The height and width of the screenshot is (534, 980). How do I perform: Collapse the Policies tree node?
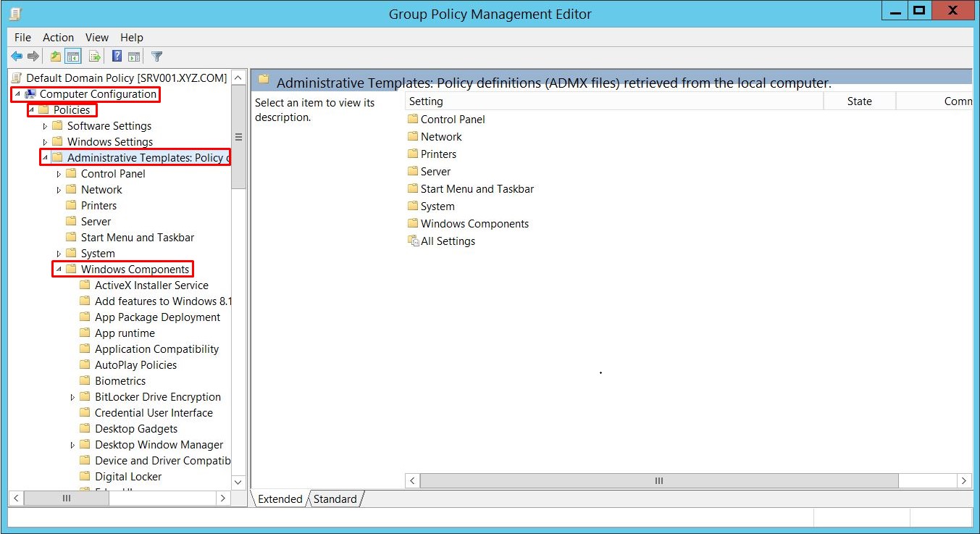tap(31, 110)
